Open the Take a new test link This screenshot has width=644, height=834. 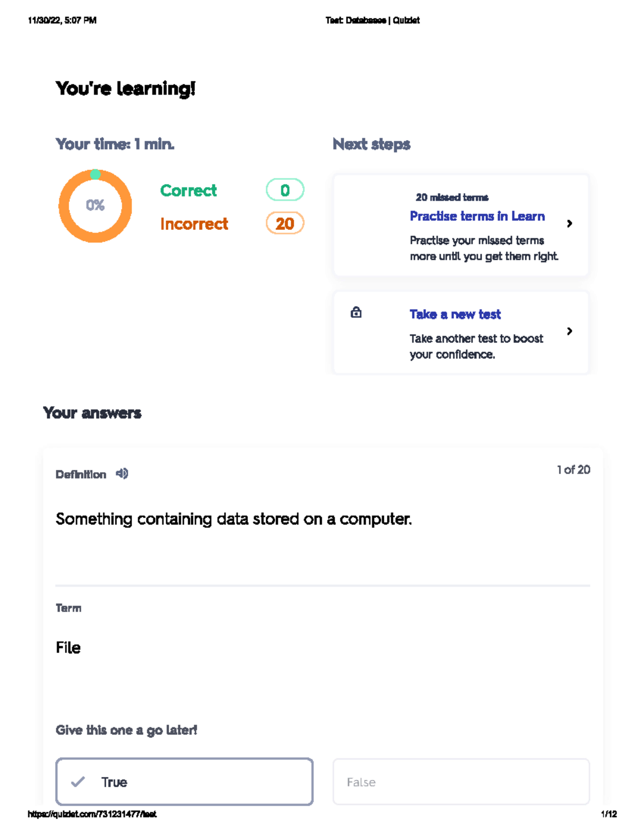click(455, 314)
